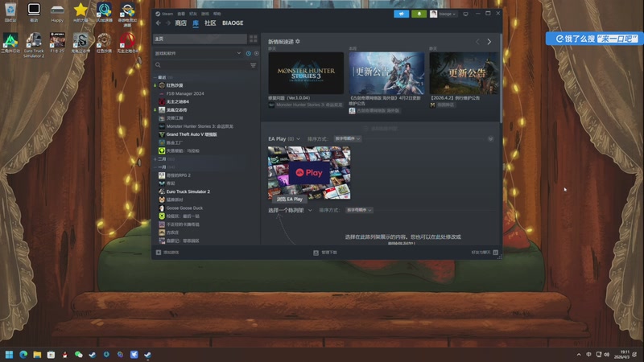Collapse the EA Play shelf double-chevron
The height and width of the screenshot is (362, 644).
[490, 139]
